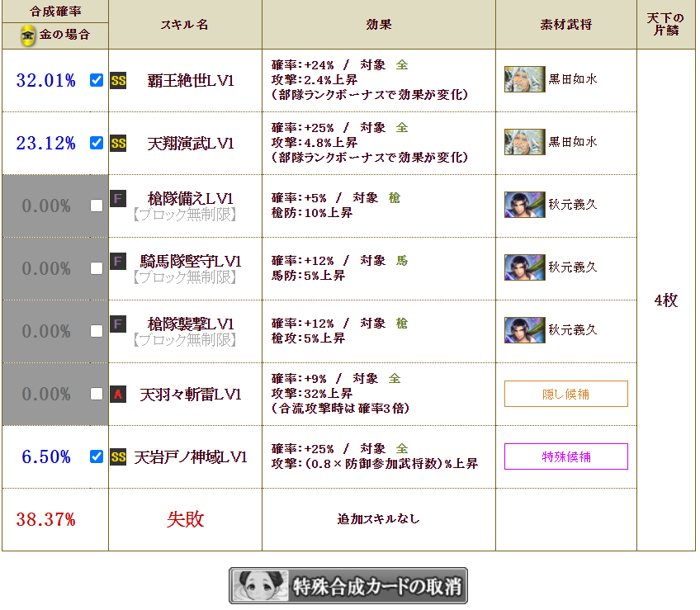The height and width of the screenshot is (610, 700).
Task: Click the 特殊候補 button
Action: (x=566, y=456)
